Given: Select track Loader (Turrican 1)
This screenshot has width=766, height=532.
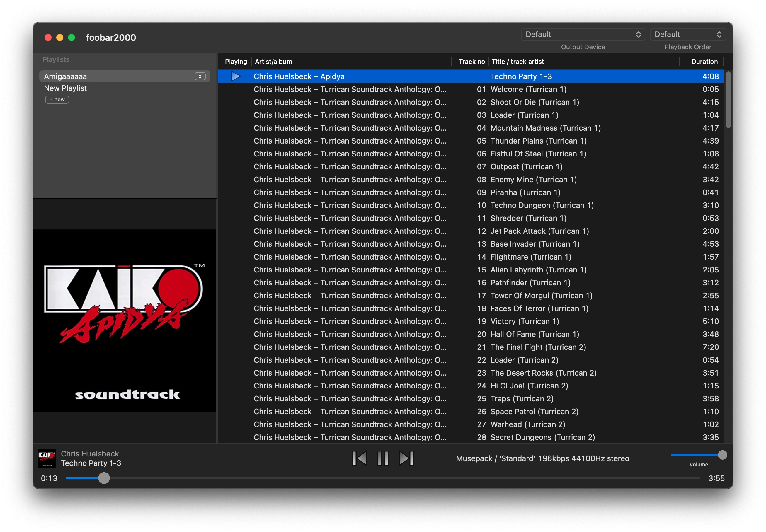Looking at the screenshot, I should click(471, 115).
